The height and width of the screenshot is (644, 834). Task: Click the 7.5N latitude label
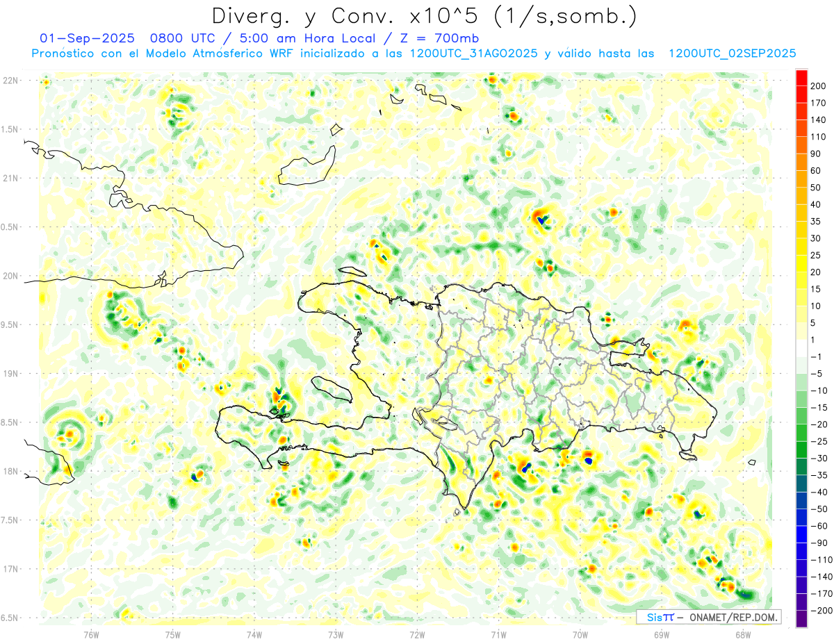8,520
